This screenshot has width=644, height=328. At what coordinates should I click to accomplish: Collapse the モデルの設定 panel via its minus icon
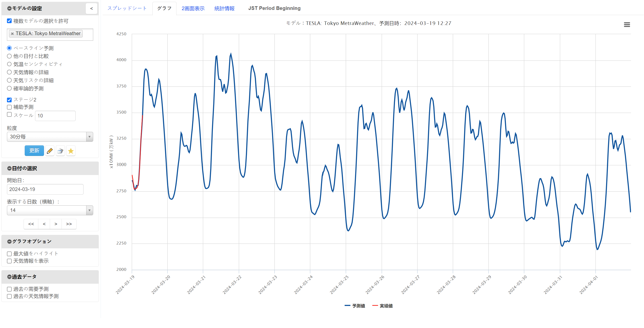click(x=9, y=8)
